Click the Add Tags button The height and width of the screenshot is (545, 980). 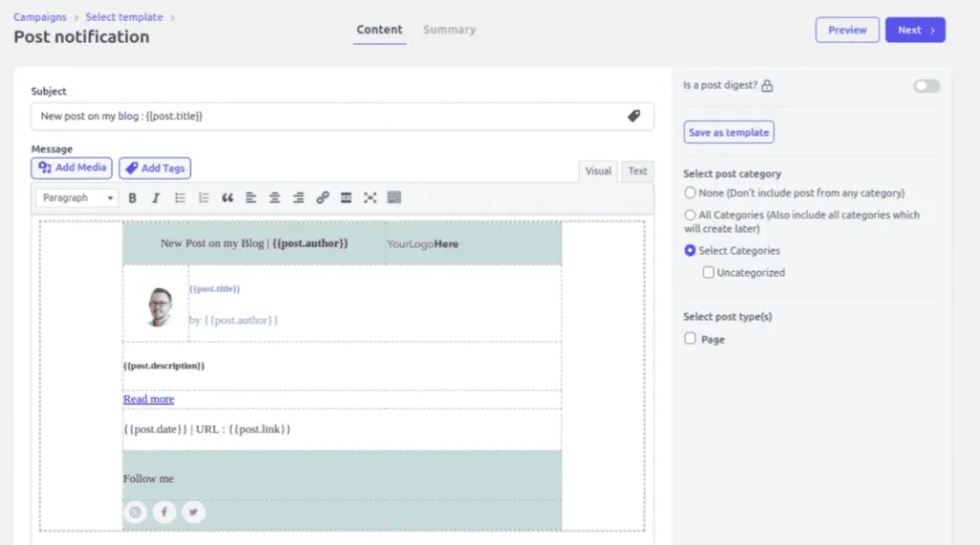pyautogui.click(x=155, y=168)
